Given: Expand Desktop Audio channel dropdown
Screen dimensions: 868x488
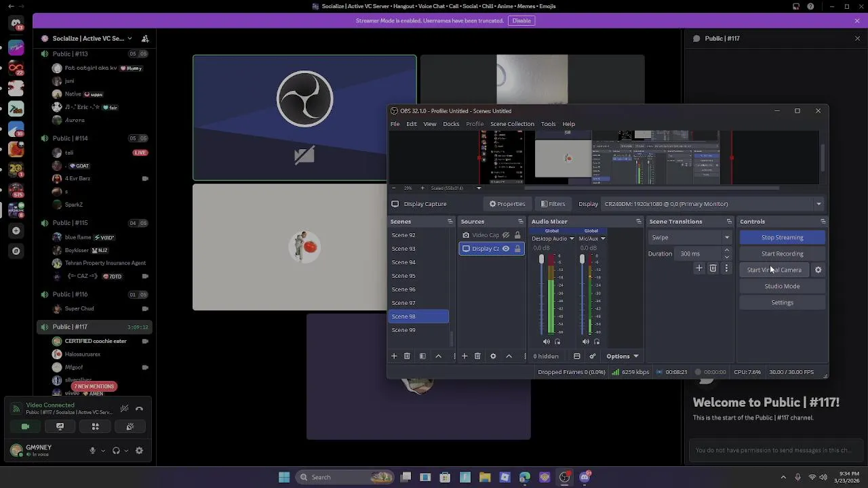Looking at the screenshot, I should coord(572,239).
